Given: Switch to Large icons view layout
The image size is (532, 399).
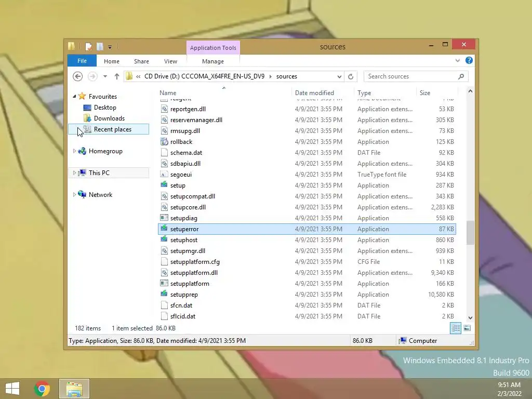Looking at the screenshot, I should pos(467,328).
